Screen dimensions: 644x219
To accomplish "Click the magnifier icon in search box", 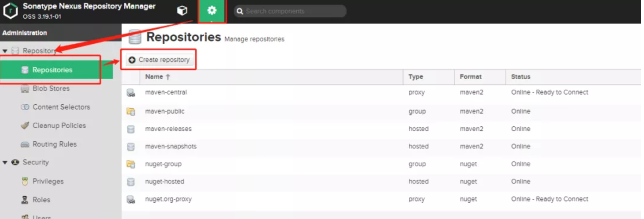I will click(240, 11).
